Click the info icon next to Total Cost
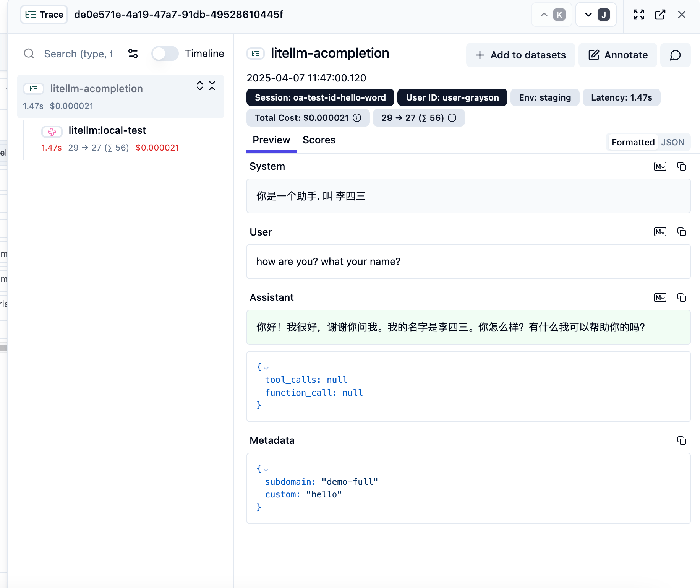The width and height of the screenshot is (700, 588). click(x=357, y=118)
